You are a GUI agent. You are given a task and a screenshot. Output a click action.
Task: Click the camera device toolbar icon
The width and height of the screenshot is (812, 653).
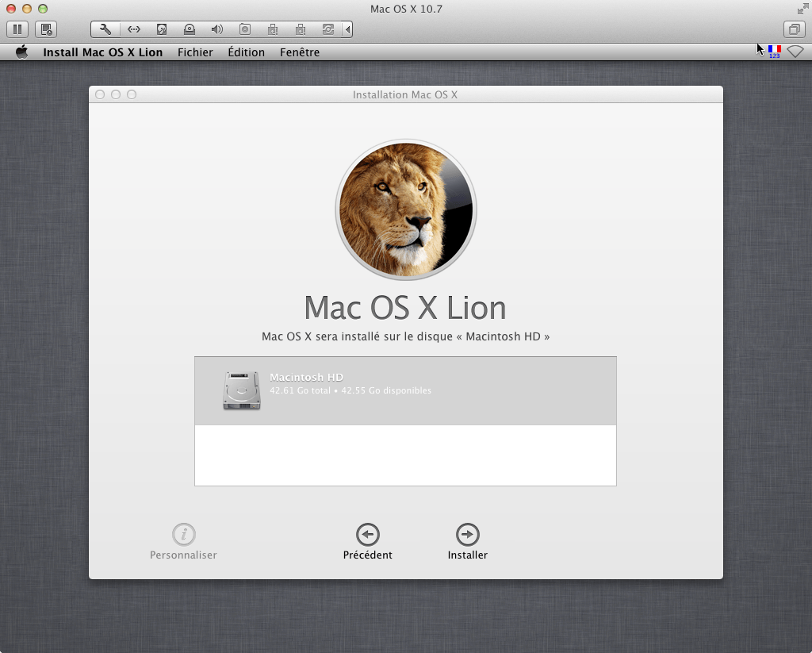point(245,29)
